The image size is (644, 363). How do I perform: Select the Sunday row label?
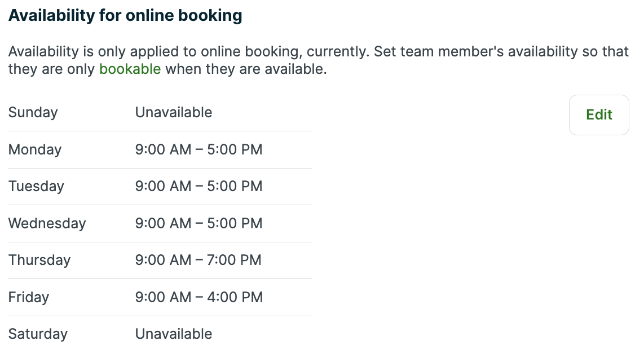point(33,112)
